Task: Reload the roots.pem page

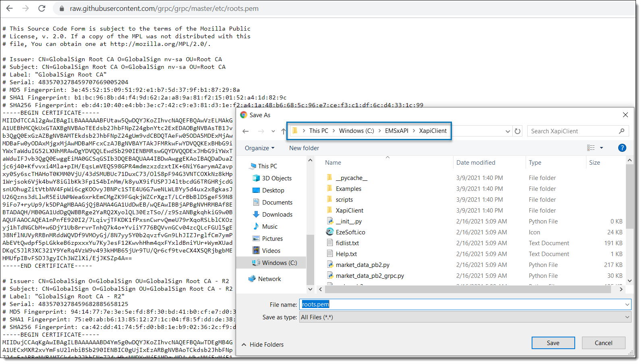Action: point(42,8)
